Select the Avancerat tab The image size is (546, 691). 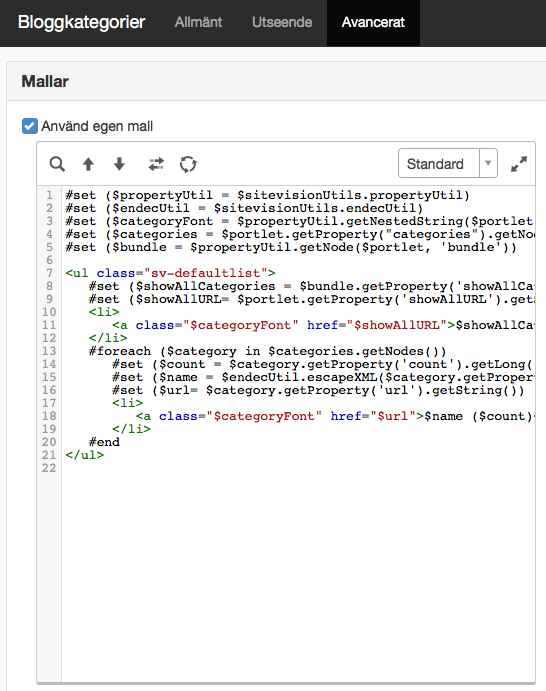[373, 22]
